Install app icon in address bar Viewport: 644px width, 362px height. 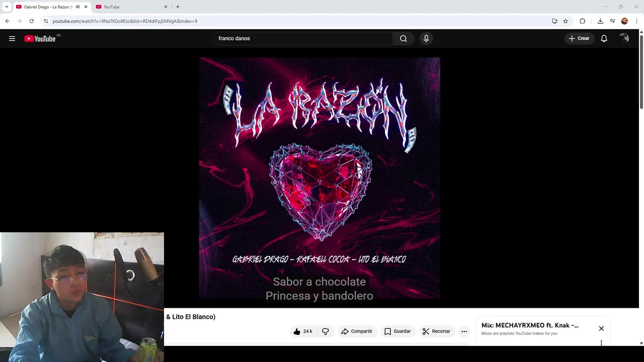tap(554, 21)
